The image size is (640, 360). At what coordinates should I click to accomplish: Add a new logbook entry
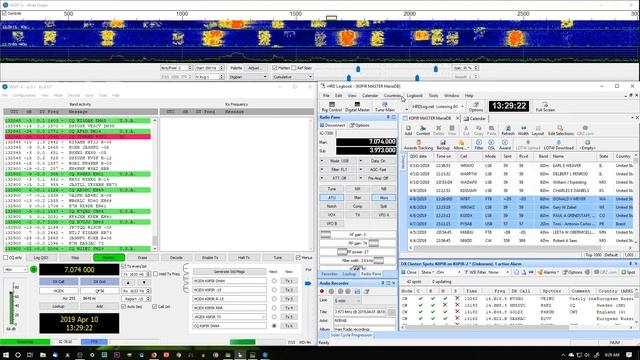click(x=408, y=130)
